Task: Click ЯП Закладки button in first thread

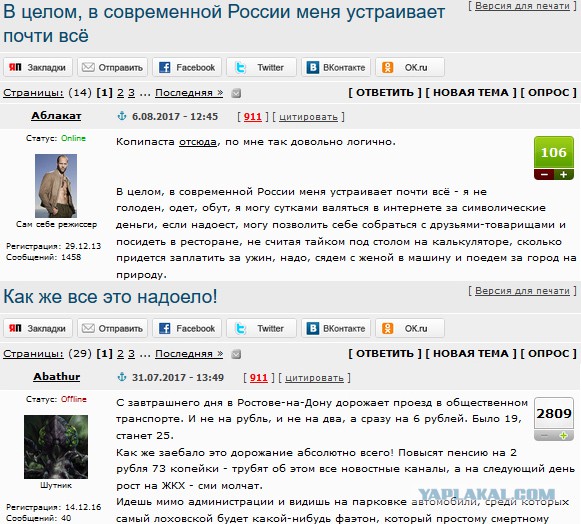Action: 38,67
